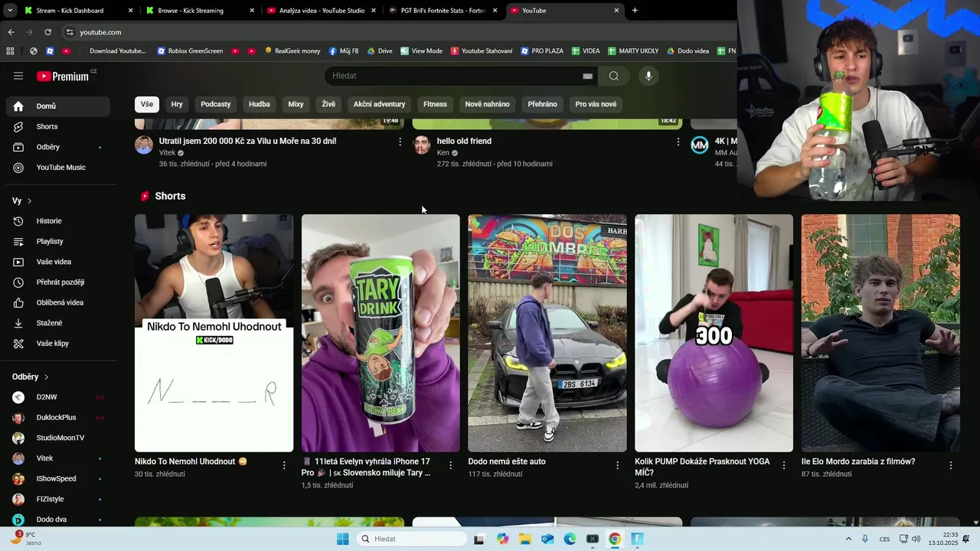This screenshot has width=980, height=551.
Task: Play the Tary Drink short thumbnail
Action: [381, 333]
